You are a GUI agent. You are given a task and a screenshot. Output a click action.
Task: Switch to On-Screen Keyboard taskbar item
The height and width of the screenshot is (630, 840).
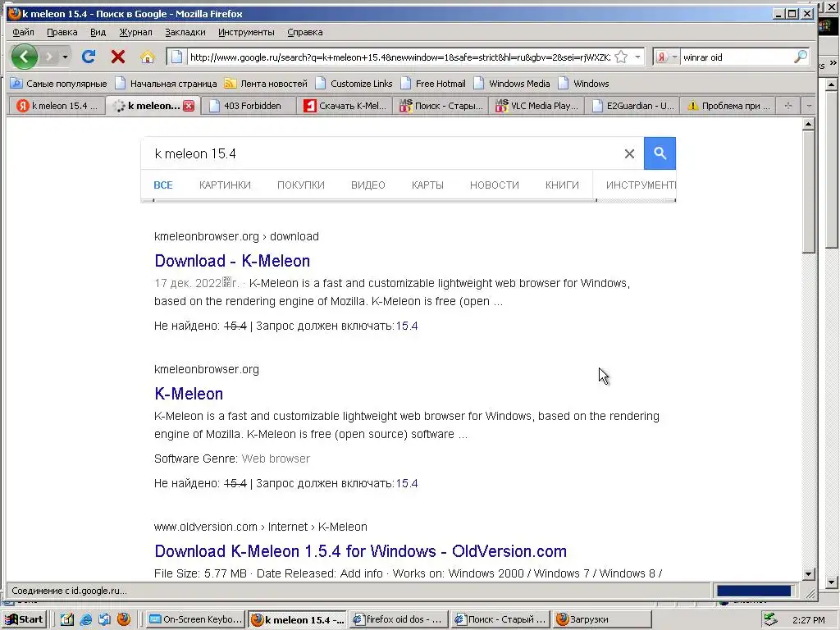coord(195,619)
